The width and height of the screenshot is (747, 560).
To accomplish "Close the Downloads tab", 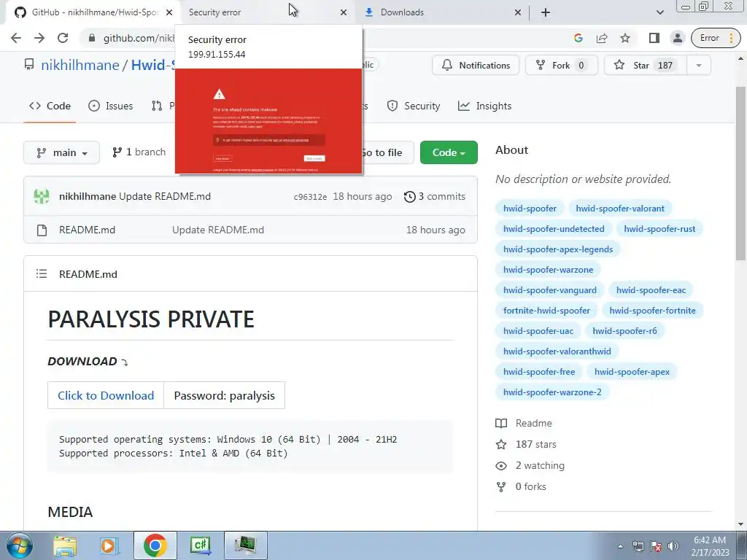I will 518,12.
